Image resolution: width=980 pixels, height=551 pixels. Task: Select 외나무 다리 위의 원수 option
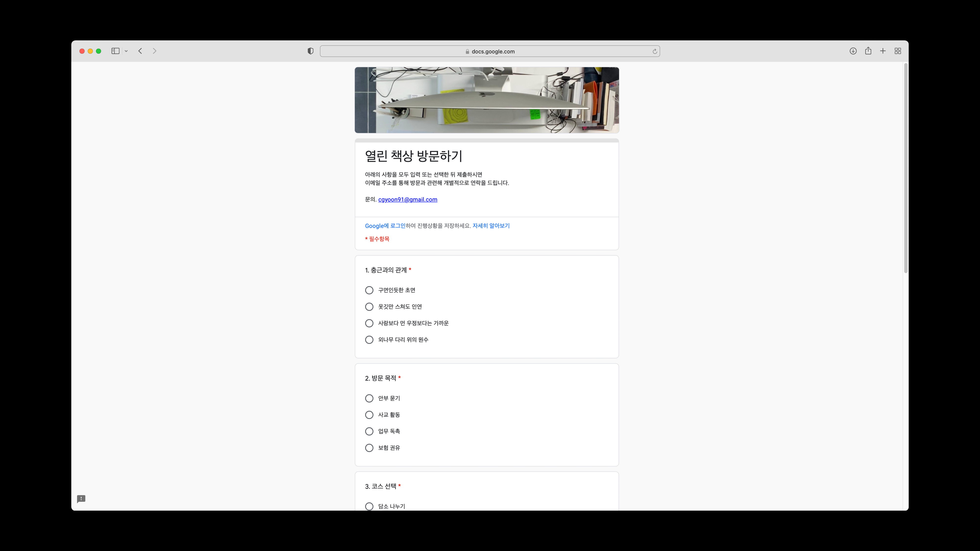click(x=369, y=340)
